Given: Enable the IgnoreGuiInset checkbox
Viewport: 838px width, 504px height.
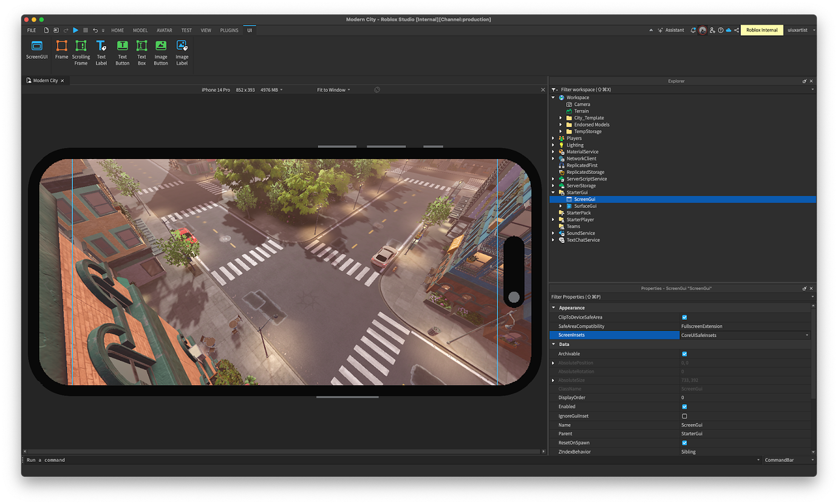Looking at the screenshot, I should click(x=684, y=415).
